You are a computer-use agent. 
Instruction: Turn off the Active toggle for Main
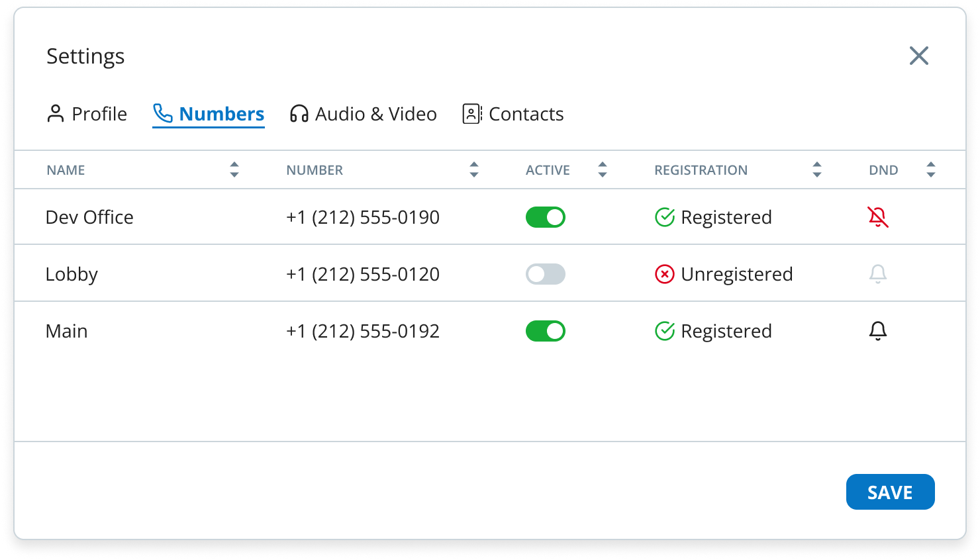coord(545,331)
